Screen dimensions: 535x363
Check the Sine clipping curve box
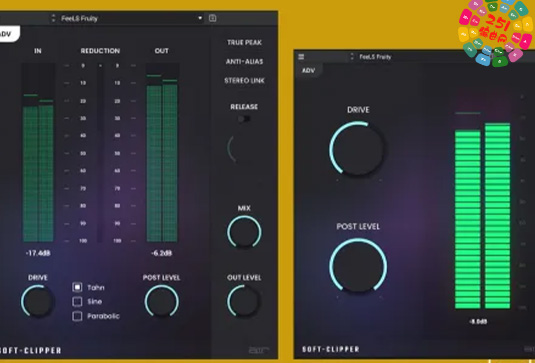point(77,302)
